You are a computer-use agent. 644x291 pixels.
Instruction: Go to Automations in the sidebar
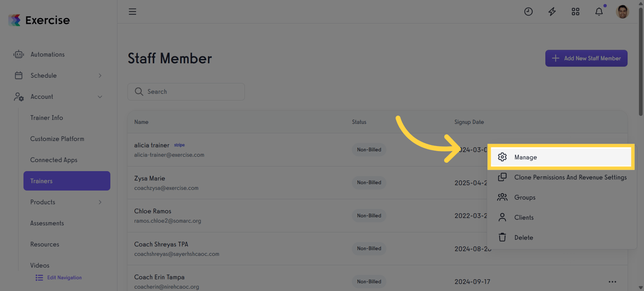pyautogui.click(x=47, y=55)
